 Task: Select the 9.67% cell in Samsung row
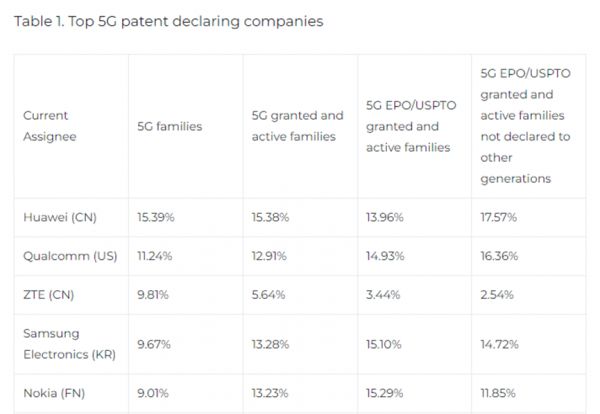[x=156, y=344]
